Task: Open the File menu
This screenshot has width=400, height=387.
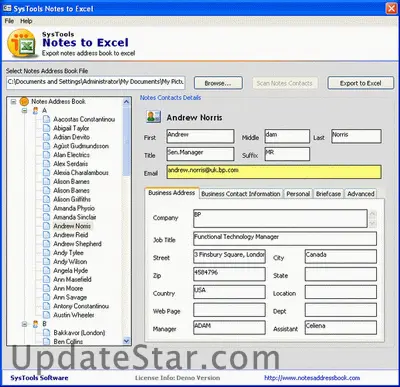Action: click(x=9, y=21)
